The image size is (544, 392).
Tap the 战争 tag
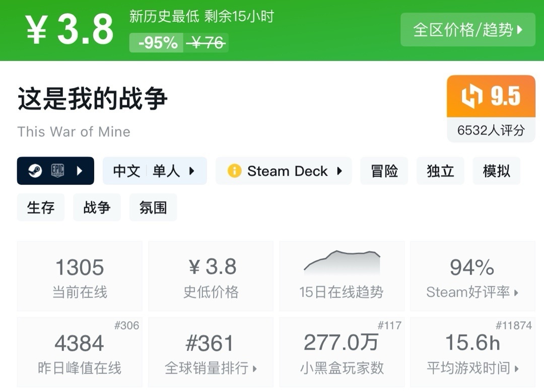click(97, 208)
